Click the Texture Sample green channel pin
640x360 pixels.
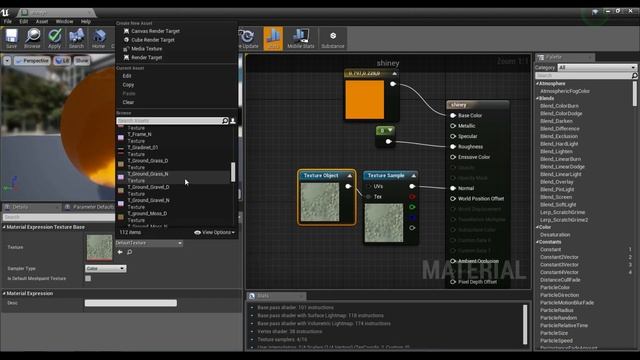(x=412, y=207)
